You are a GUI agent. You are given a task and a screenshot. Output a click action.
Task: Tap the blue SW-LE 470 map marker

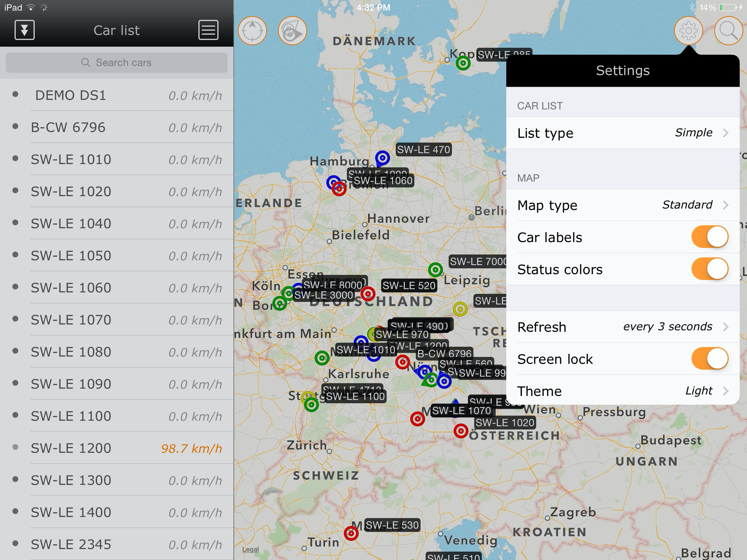[x=383, y=158]
